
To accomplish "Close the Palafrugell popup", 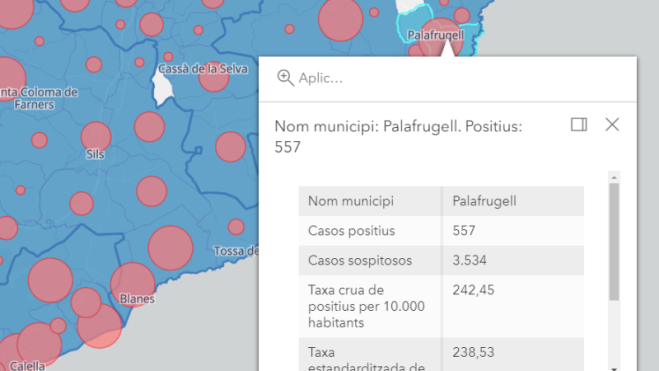I will 612,125.
